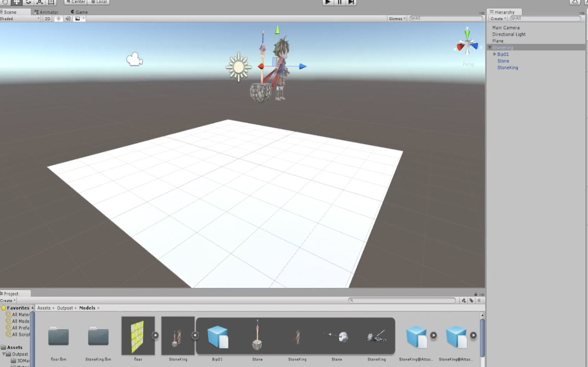
Task: Select the Scale tool
Action: pyautogui.click(x=39, y=2)
